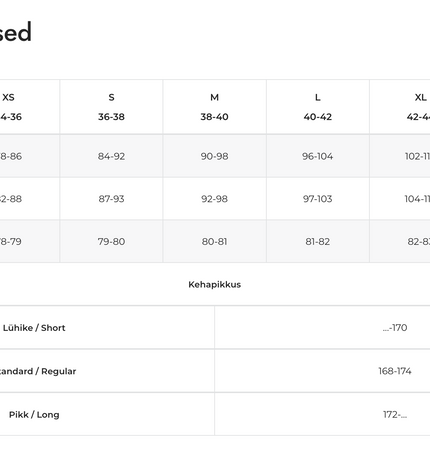Click the 87-93 measurement cell
The height and width of the screenshot is (473, 430).
pos(111,199)
